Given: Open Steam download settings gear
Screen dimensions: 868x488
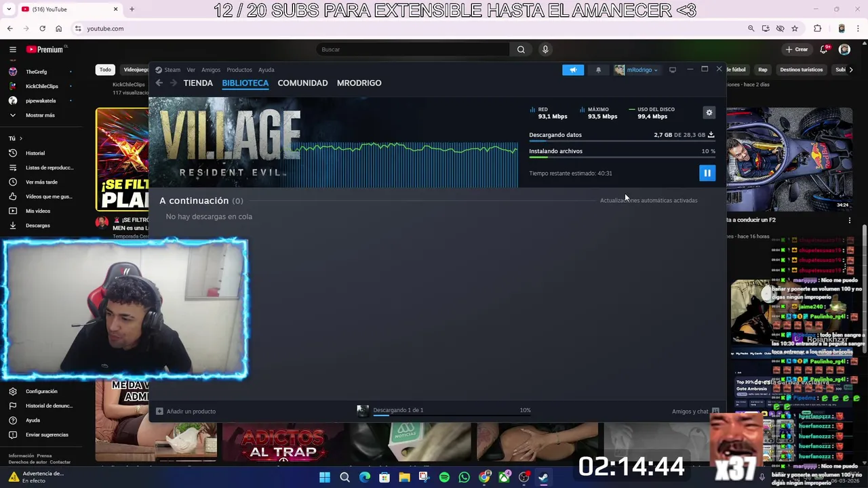Looking at the screenshot, I should [x=709, y=113].
